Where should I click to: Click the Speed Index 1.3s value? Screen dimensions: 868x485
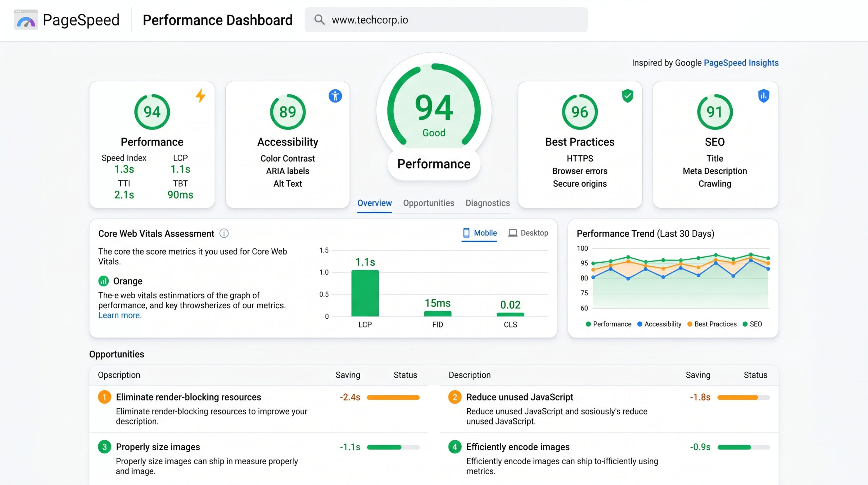click(124, 169)
